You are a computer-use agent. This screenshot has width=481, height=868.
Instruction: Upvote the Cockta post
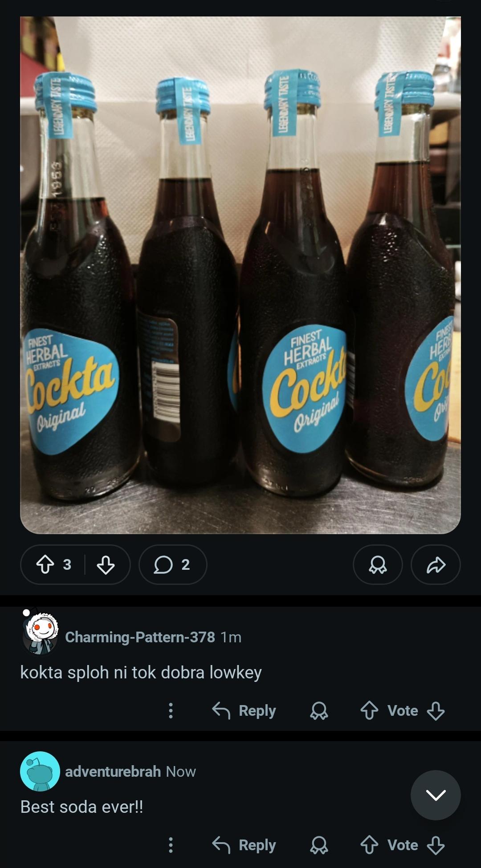pyautogui.click(x=45, y=565)
